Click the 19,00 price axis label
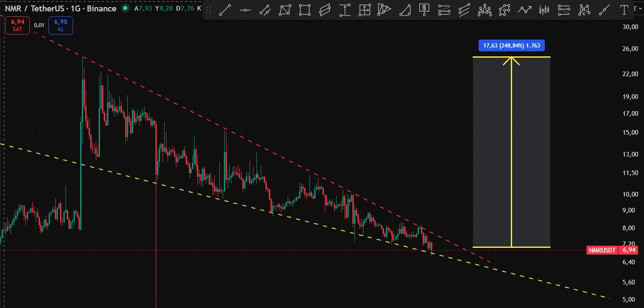Image resolution: width=644 pixels, height=308 pixels. [x=630, y=96]
